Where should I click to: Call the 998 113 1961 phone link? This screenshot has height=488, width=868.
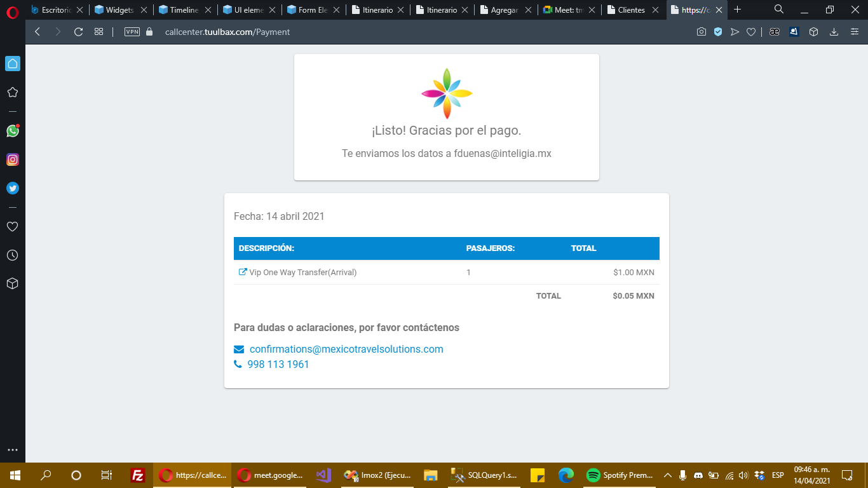(x=278, y=364)
